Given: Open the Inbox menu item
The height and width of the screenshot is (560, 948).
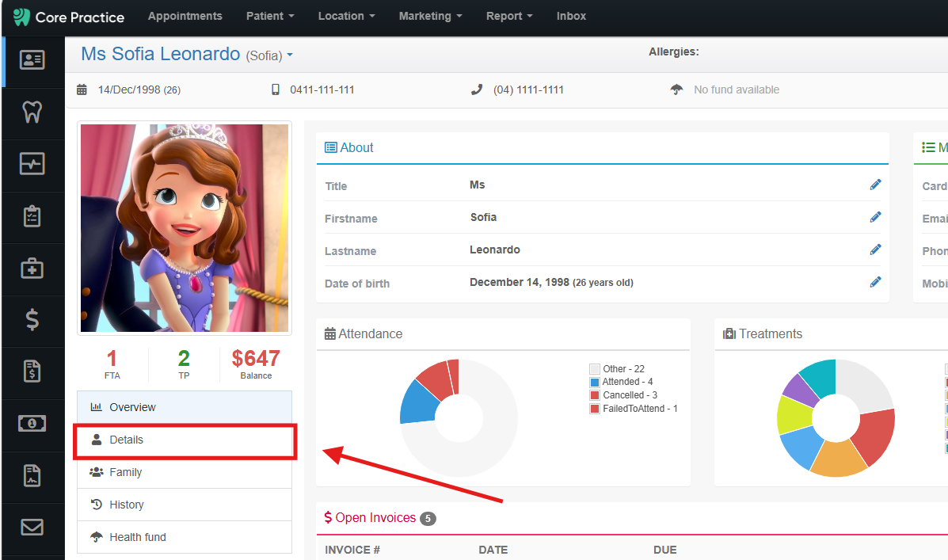Looking at the screenshot, I should click(x=571, y=17).
